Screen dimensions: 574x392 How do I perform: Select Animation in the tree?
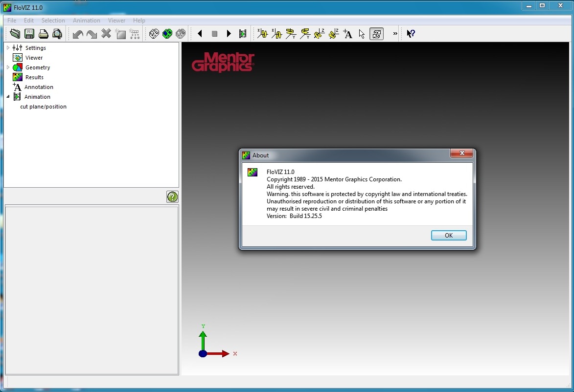click(x=37, y=97)
